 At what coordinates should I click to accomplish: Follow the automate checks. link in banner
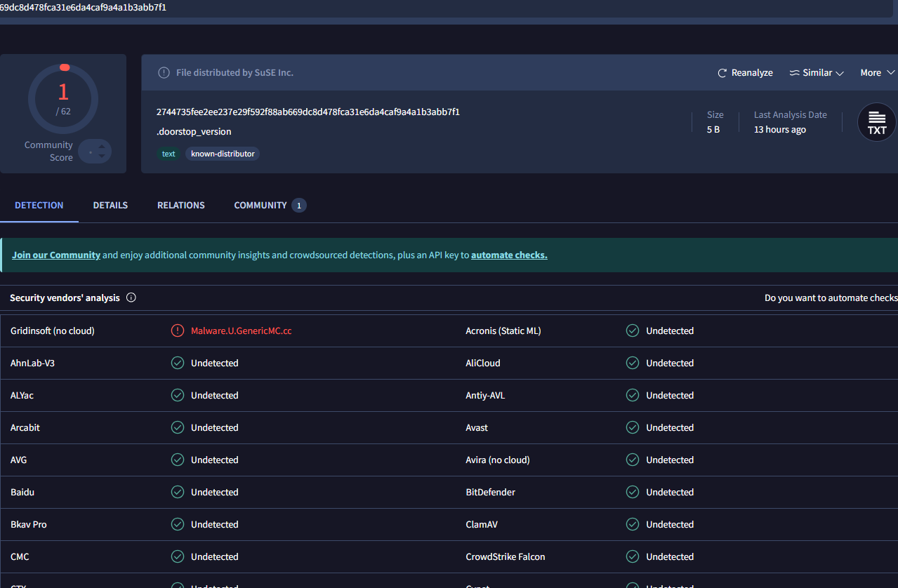coord(509,255)
